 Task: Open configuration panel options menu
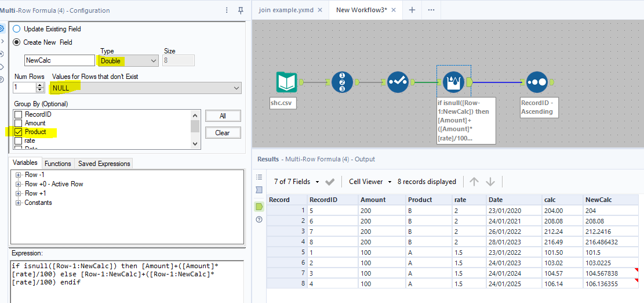(x=227, y=10)
